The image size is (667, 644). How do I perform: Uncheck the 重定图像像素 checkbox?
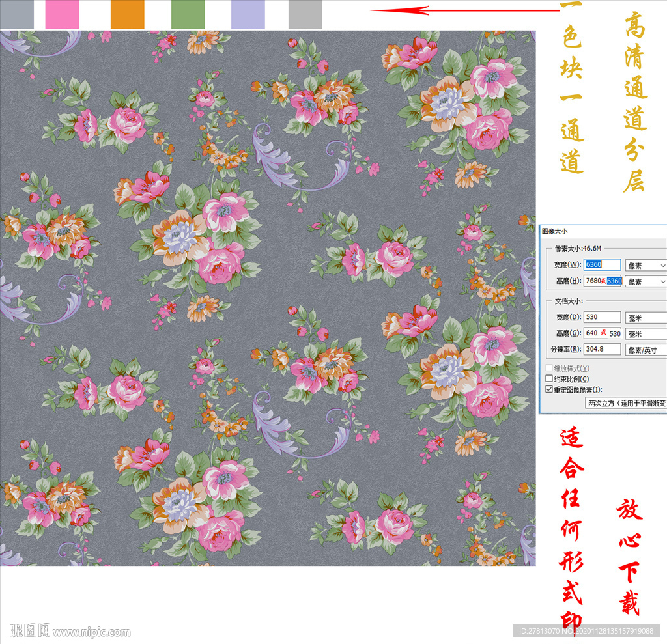(549, 389)
